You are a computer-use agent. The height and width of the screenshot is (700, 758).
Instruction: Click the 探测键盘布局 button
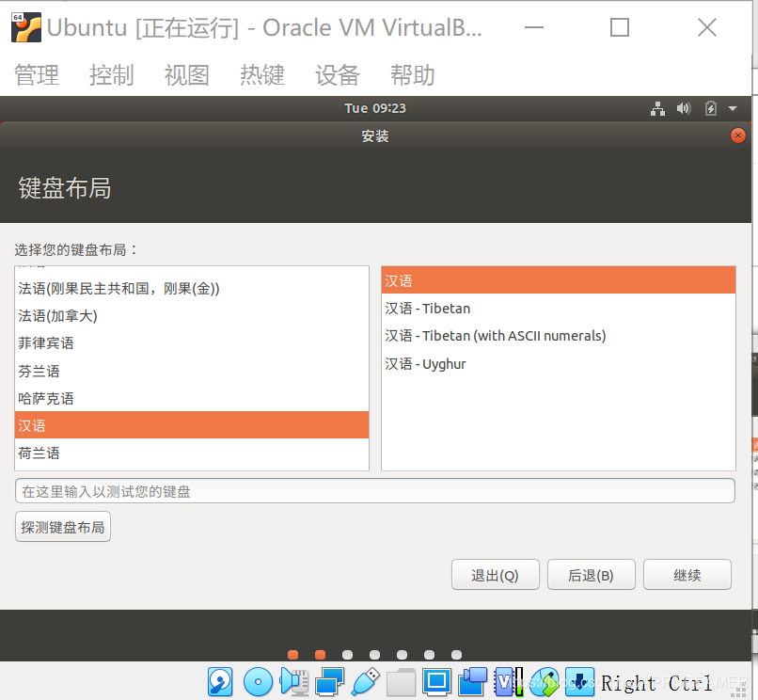(63, 527)
